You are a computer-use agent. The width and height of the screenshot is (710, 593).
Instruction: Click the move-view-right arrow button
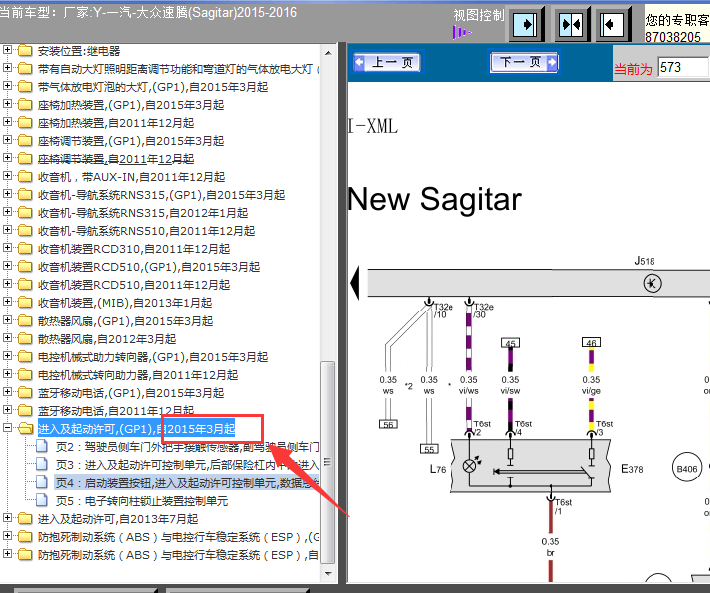526,24
